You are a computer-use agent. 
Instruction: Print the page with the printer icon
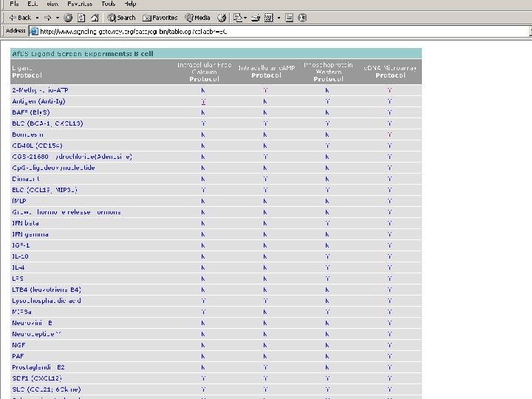[256, 18]
